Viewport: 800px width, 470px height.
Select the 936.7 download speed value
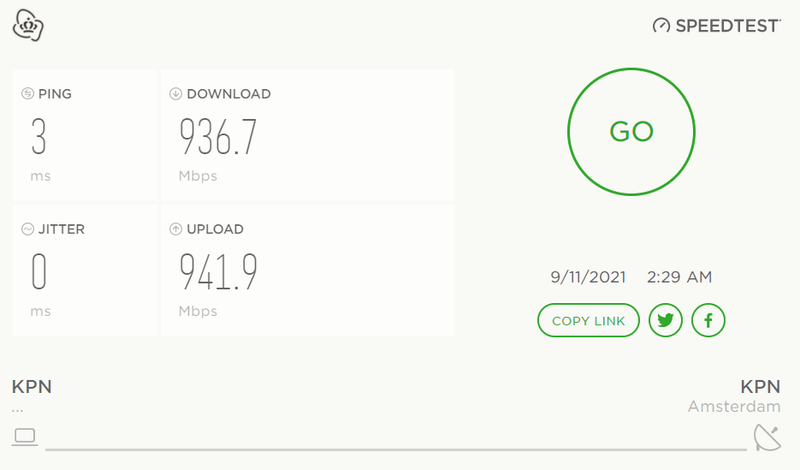point(218,137)
